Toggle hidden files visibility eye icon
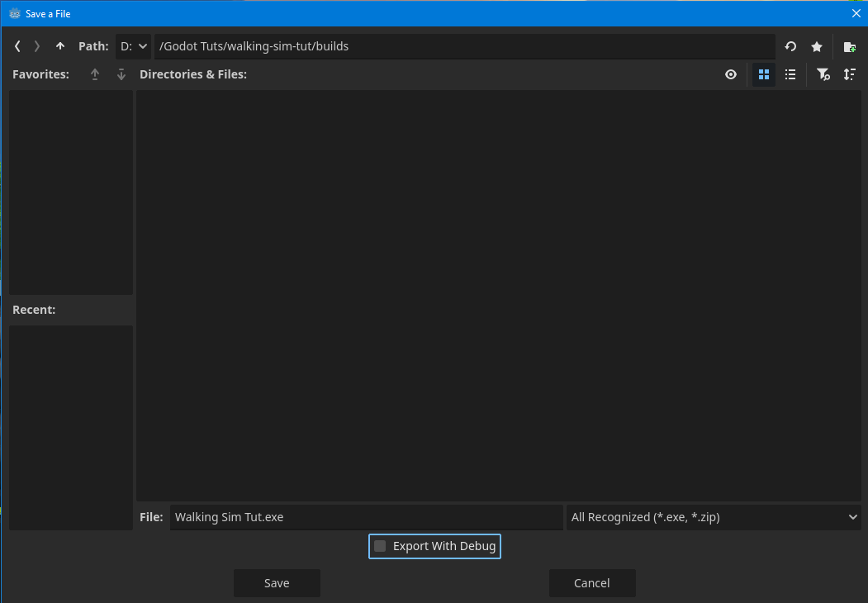868x603 pixels. tap(731, 74)
